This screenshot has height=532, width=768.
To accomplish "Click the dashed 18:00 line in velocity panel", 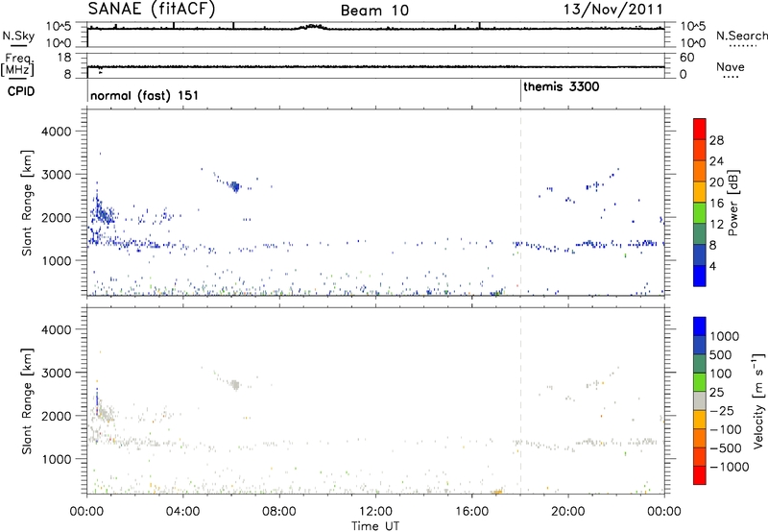I will (520, 400).
